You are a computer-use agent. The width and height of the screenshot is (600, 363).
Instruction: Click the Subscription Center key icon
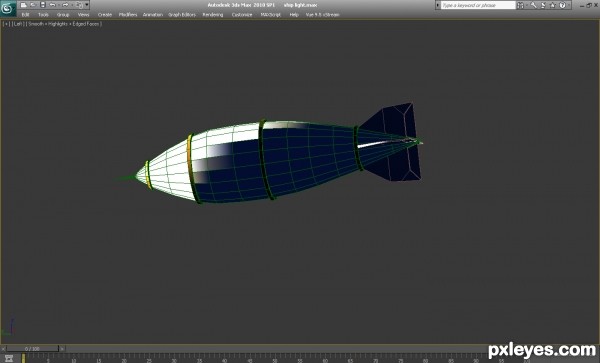point(533,5)
